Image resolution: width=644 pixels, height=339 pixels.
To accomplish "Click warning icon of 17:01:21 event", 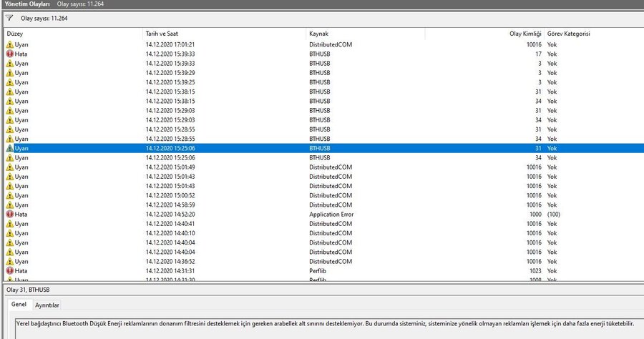I will 10,44.
